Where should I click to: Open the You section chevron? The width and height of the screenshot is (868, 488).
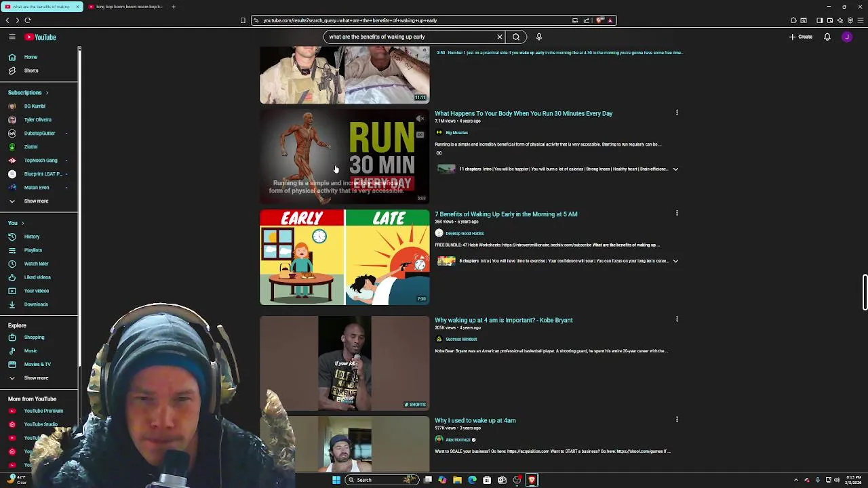click(x=22, y=223)
